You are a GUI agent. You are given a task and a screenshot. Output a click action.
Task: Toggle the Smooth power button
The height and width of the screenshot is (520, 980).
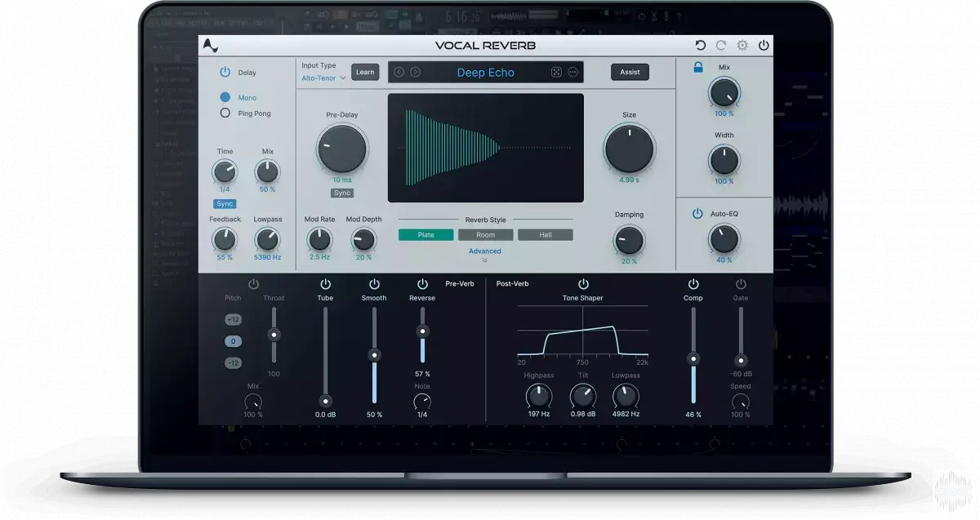click(x=374, y=284)
